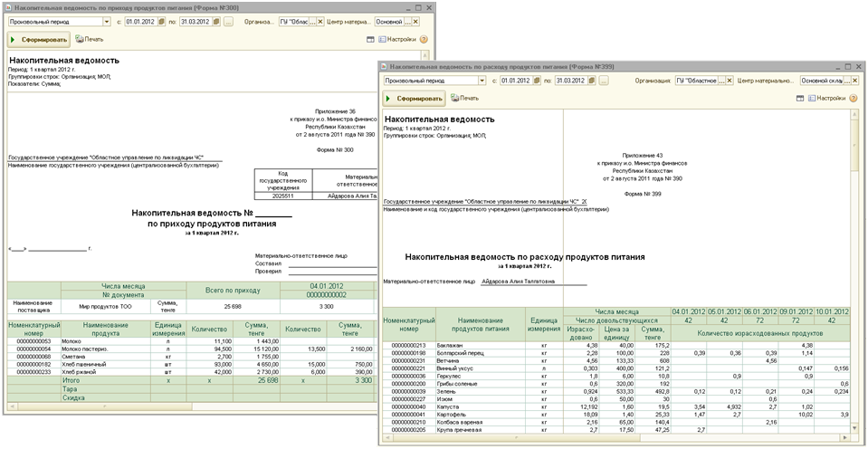This screenshot has height=449, width=868.
Task: Clear organization field in Form 300 window
Action: pos(320,21)
